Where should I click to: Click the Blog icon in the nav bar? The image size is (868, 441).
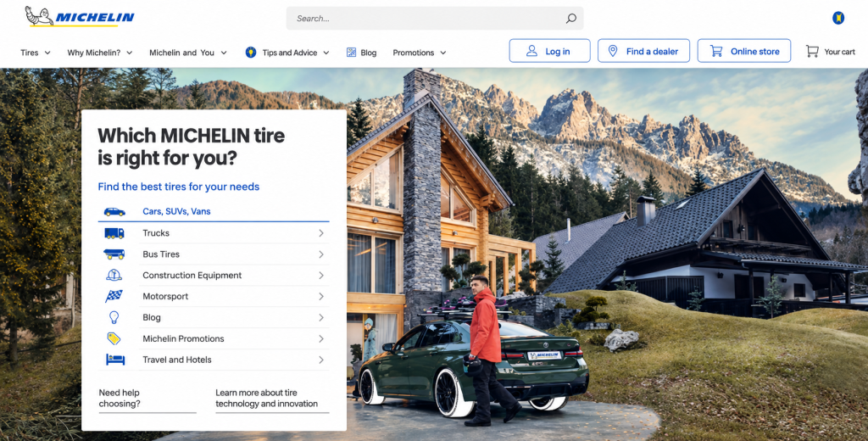click(x=351, y=52)
